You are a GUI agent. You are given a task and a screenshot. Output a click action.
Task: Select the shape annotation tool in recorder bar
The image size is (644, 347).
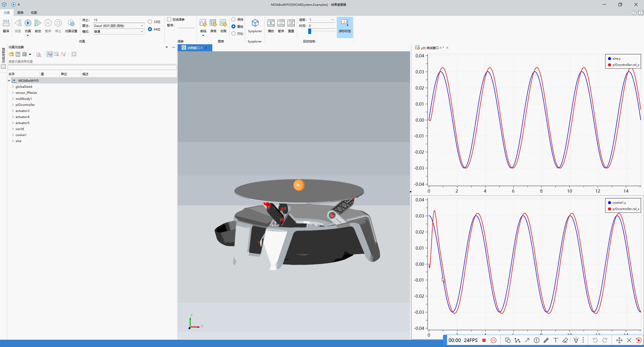(508, 340)
